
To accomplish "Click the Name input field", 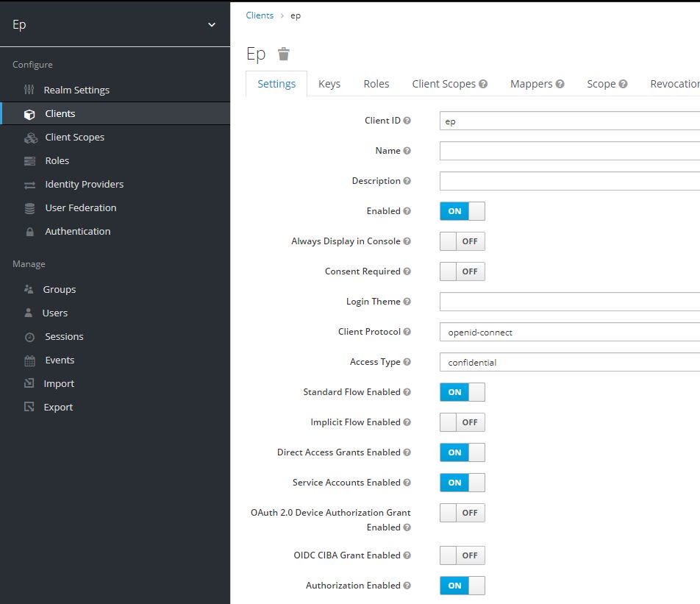I will coord(570,151).
